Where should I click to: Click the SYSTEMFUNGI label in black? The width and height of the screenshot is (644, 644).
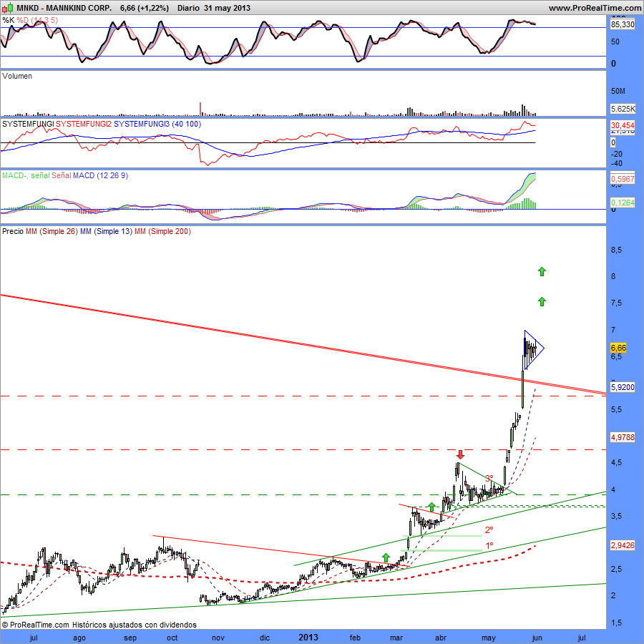(28, 124)
